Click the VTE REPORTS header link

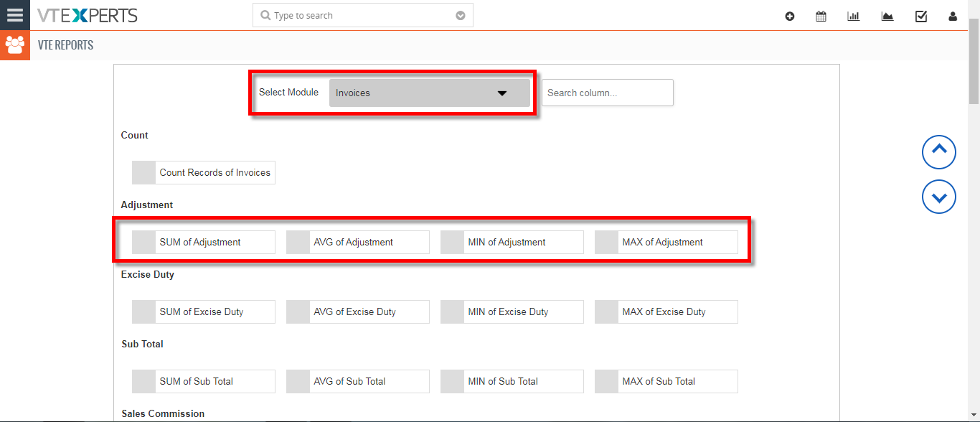pos(65,45)
